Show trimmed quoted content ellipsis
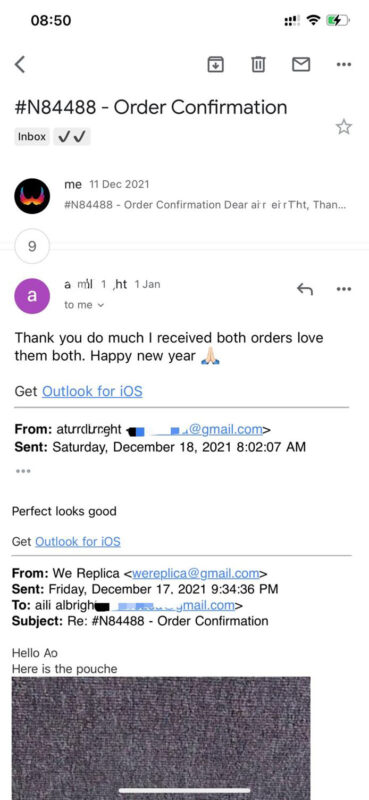This screenshot has height=800, width=369. 23,471
